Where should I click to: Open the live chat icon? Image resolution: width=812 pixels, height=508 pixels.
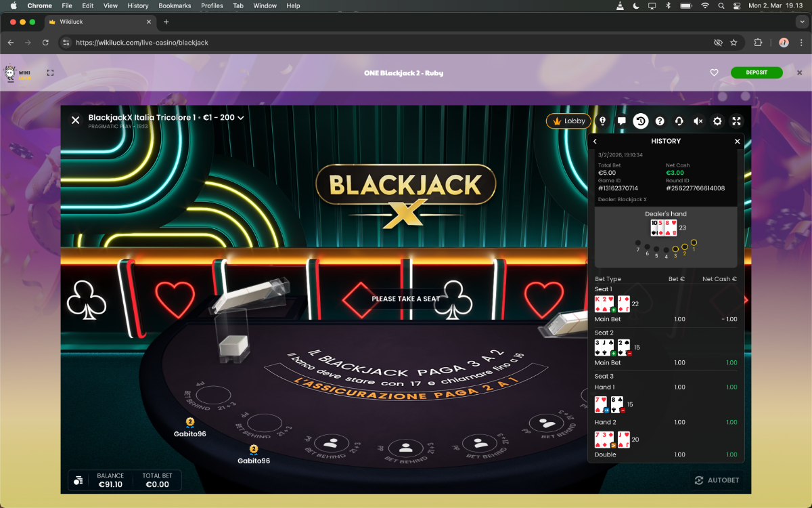click(x=621, y=121)
